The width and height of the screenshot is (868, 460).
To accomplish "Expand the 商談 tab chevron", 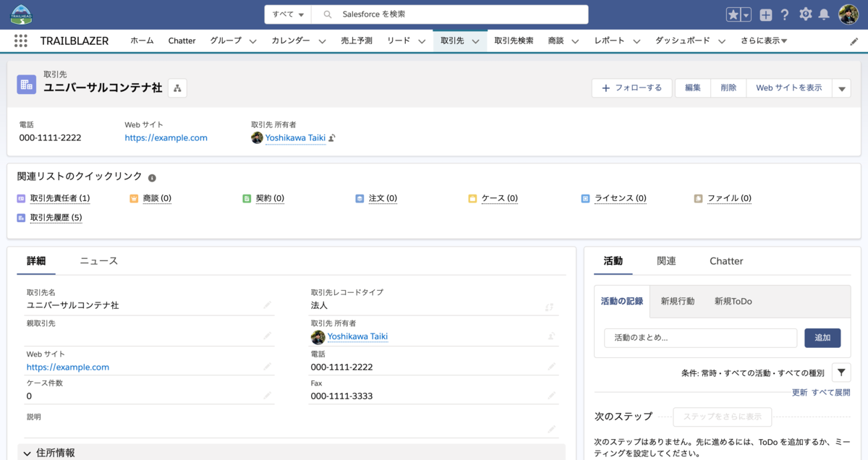I will click(x=575, y=41).
